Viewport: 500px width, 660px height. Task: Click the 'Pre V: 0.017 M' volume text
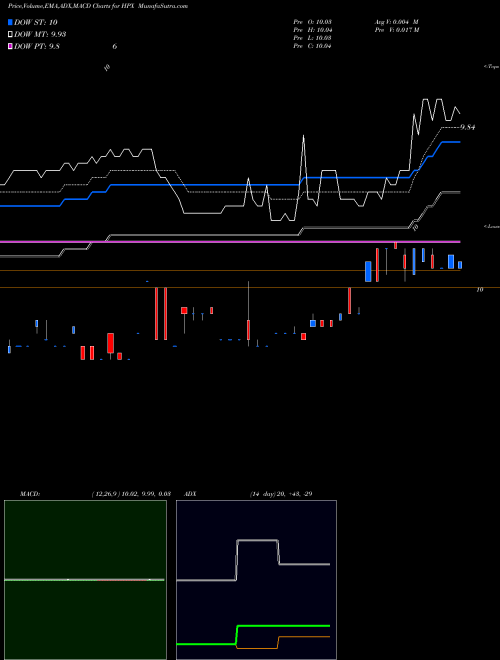click(x=396, y=30)
